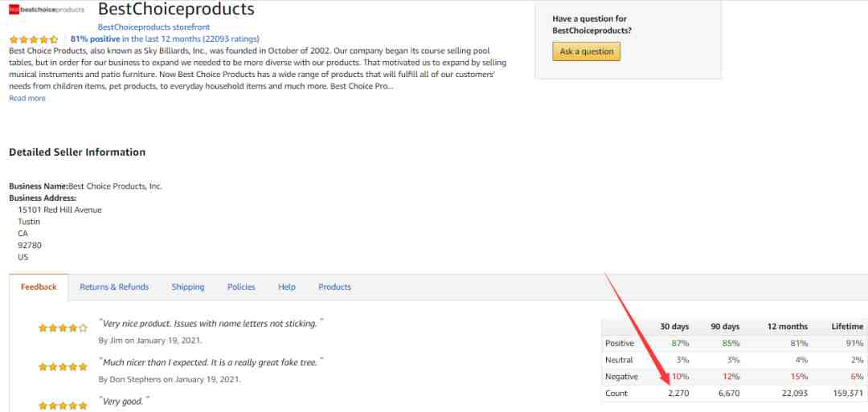Click the bestchoiceproducts logo image
This screenshot has width=868, height=412.
click(x=47, y=10)
